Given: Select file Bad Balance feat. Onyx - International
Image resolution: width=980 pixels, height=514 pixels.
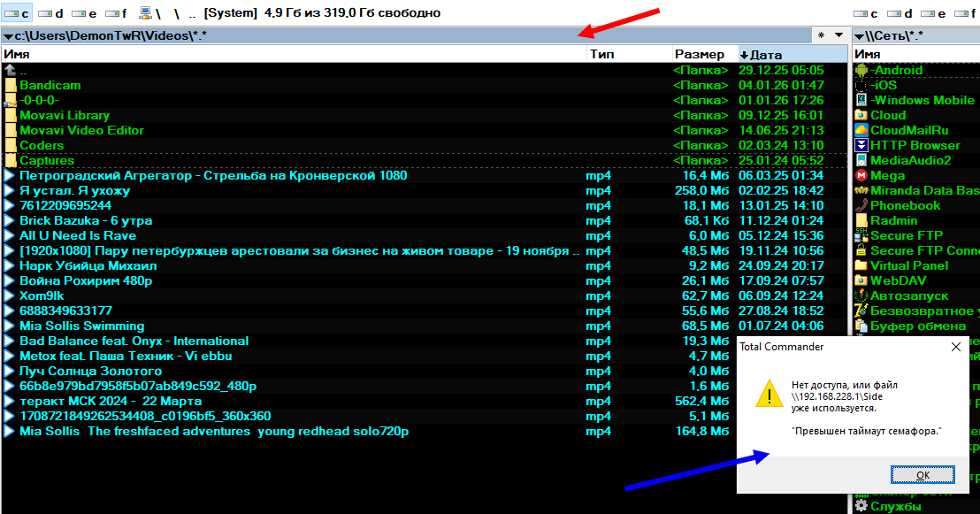Looking at the screenshot, I should pyautogui.click(x=134, y=341).
